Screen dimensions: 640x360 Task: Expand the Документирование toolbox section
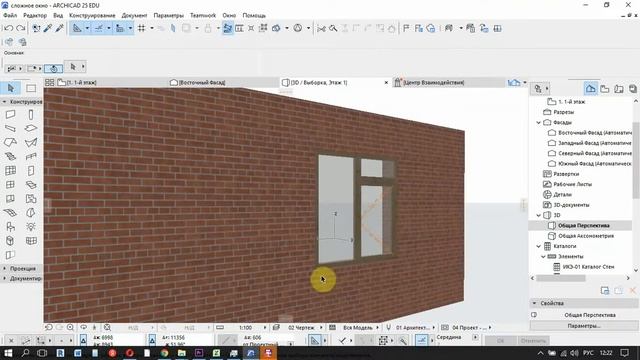[x=4, y=278]
